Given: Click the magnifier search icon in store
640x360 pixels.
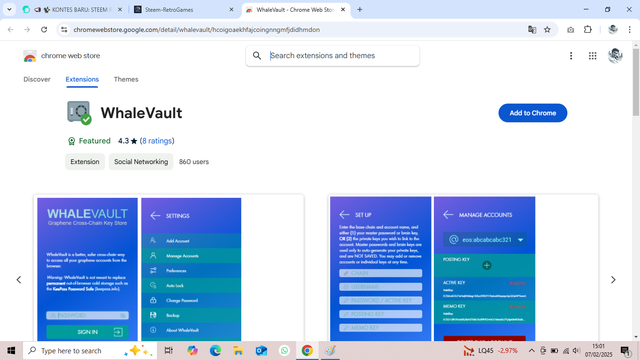Looking at the screenshot, I should [x=257, y=56].
